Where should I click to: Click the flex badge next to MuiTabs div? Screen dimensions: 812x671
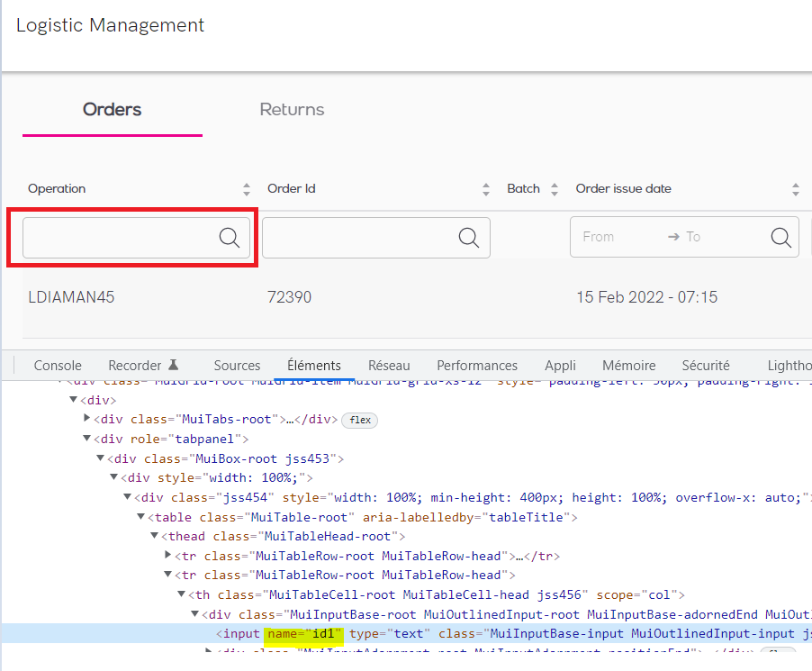point(359,420)
